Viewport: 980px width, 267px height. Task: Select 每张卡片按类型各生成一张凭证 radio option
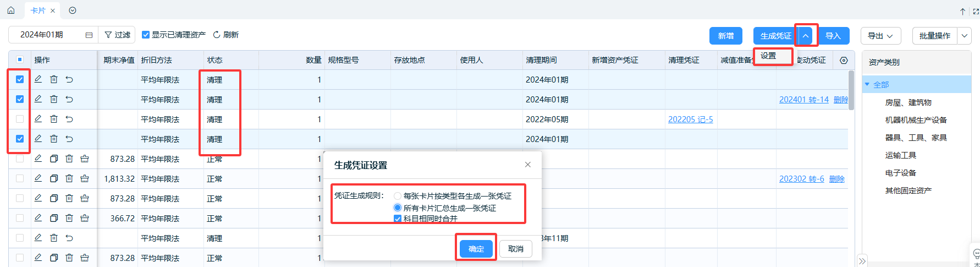[x=398, y=196]
